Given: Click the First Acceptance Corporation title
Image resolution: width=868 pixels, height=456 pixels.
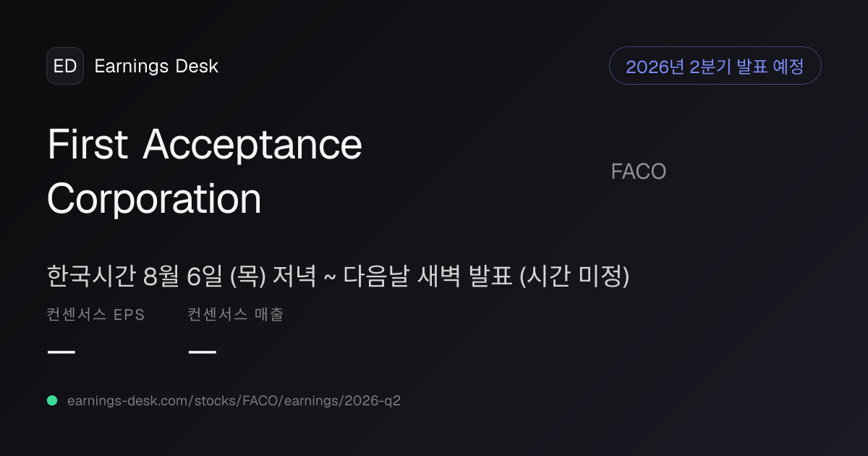Looking at the screenshot, I should pyautogui.click(x=205, y=172).
